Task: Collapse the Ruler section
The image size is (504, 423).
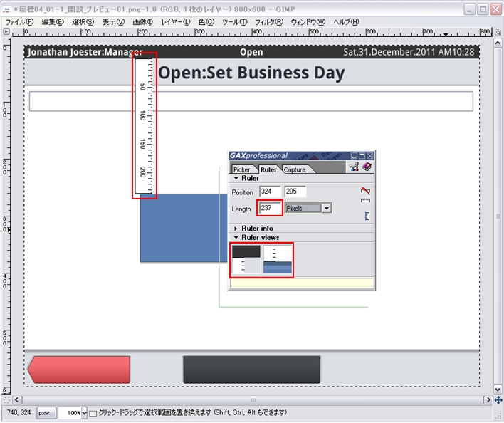Action: point(236,179)
